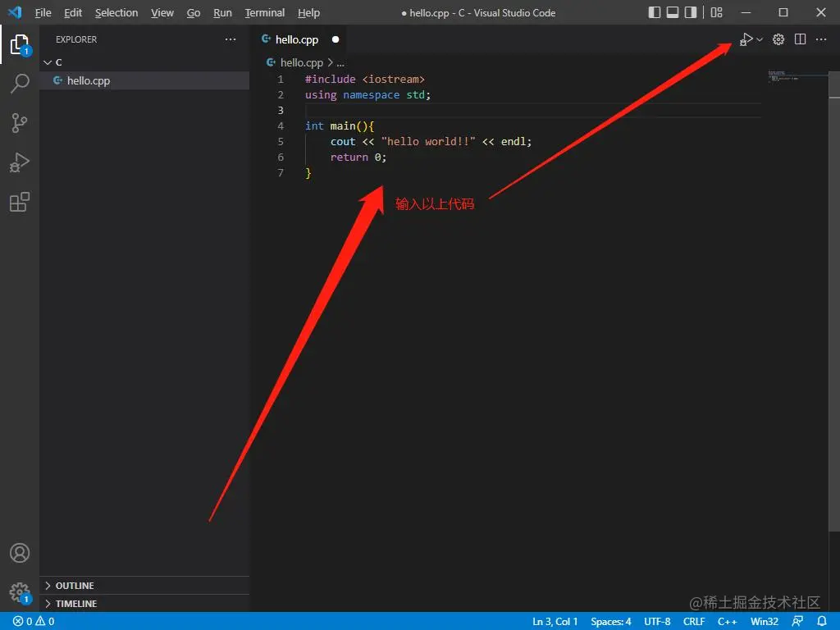The height and width of the screenshot is (630, 840).
Task: Open the Manage gear at bottom left
Action: [20, 592]
